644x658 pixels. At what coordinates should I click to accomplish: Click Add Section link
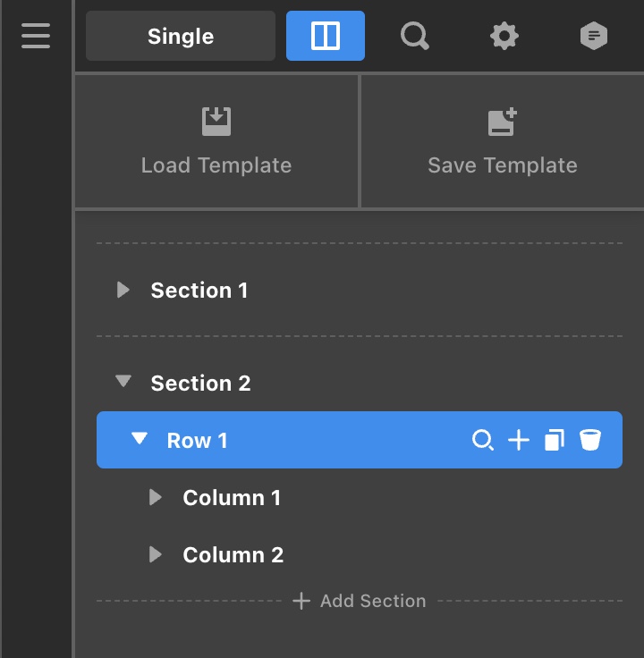(x=360, y=601)
